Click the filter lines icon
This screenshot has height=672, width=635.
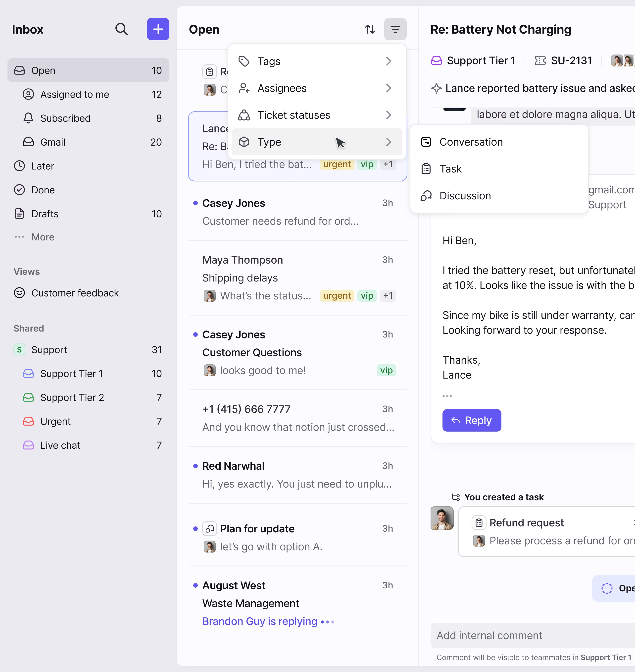(x=395, y=29)
